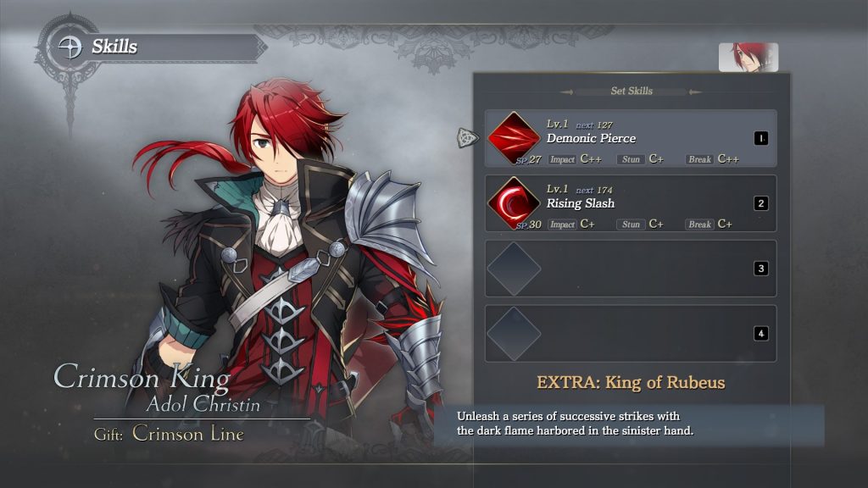Click the Gift: Crimson Line text
Screen dimensions: 868x488
(169, 433)
